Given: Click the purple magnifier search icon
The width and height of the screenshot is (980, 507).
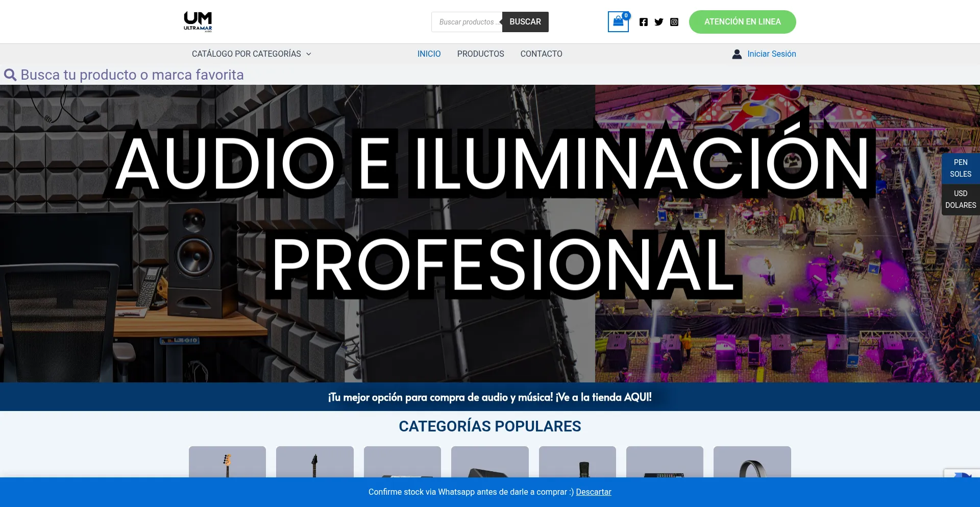Looking at the screenshot, I should (x=10, y=75).
